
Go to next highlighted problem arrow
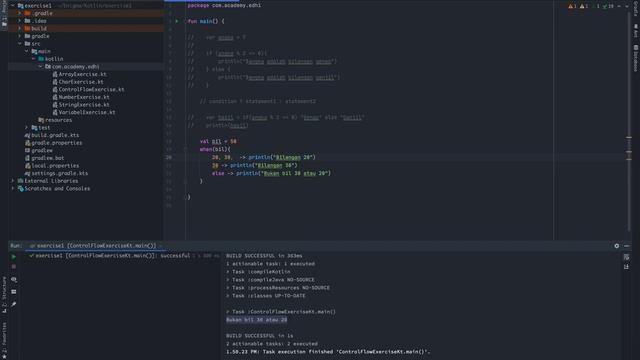coord(627,6)
